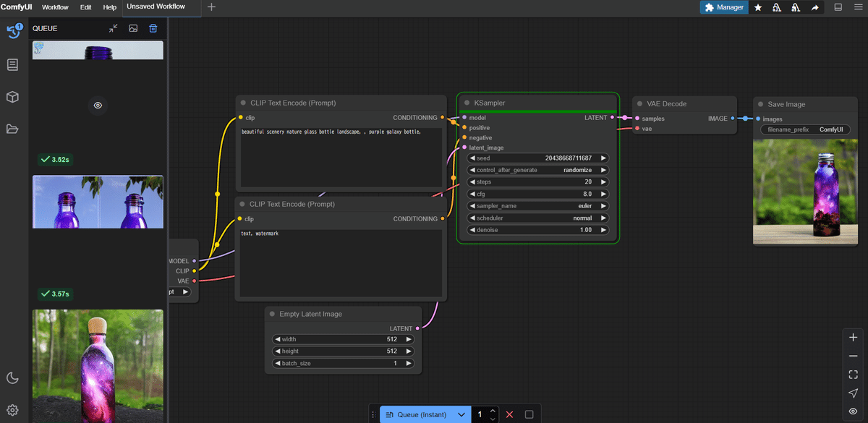Viewport: 868px width, 423px height.
Task: Expand the Queue (Instant) mode dropdown arrow
Action: point(461,415)
